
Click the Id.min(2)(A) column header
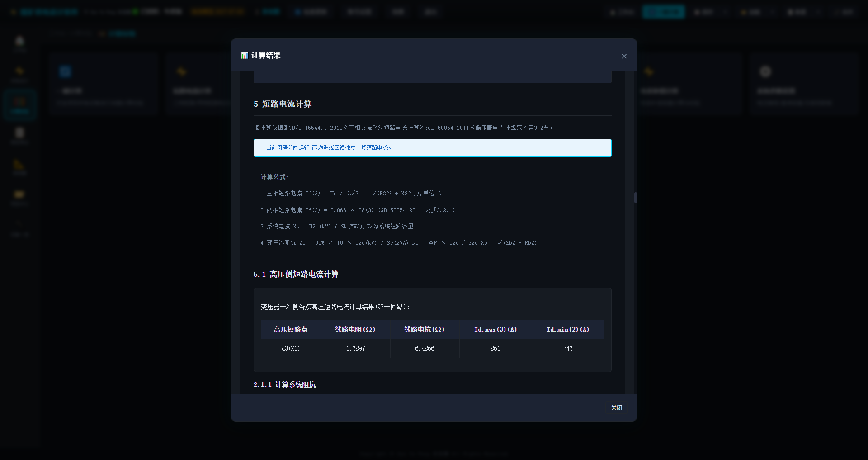[x=568, y=329]
